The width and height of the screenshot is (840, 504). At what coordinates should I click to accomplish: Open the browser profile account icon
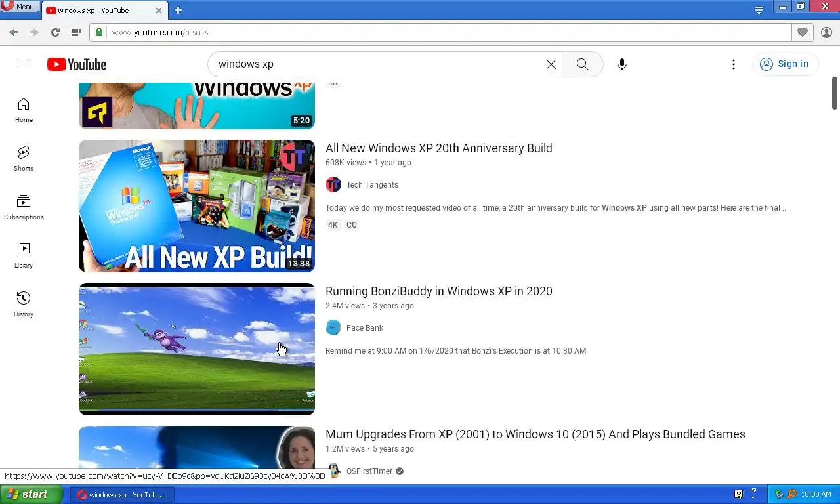[x=826, y=32]
